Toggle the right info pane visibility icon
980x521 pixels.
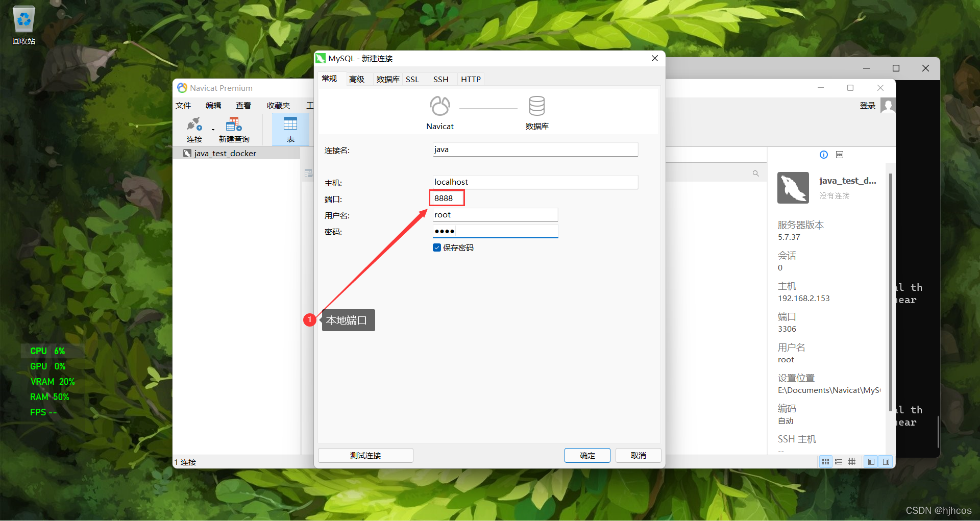pos(886,461)
